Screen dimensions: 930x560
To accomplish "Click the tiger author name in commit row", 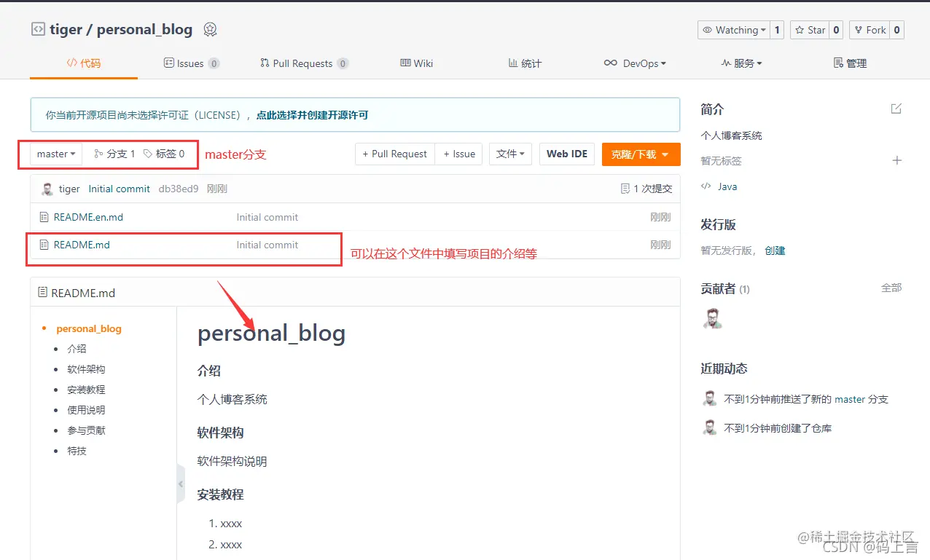I will (69, 189).
